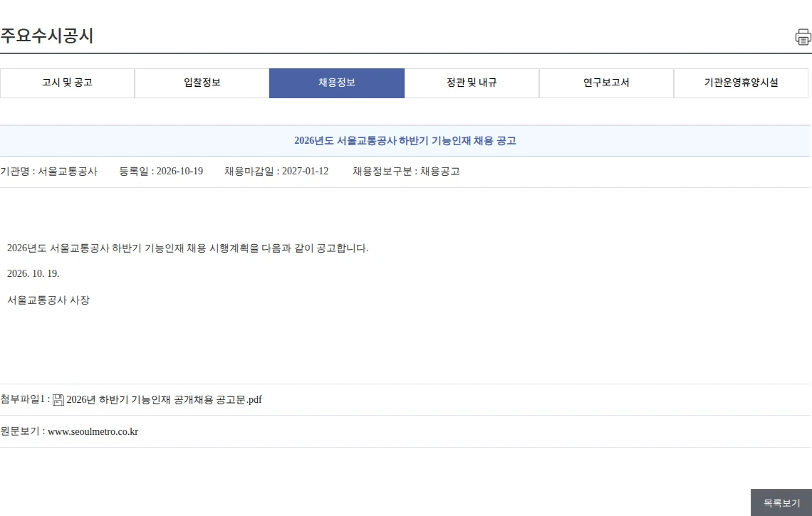Screen dimensions: 812x516
Task: Switch to the 입찰정보 tab
Action: (x=202, y=83)
